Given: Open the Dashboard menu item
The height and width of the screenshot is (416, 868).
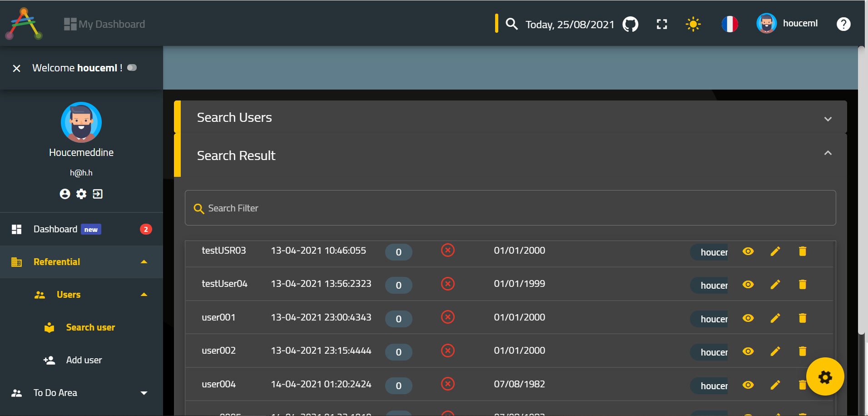Looking at the screenshot, I should 55,229.
